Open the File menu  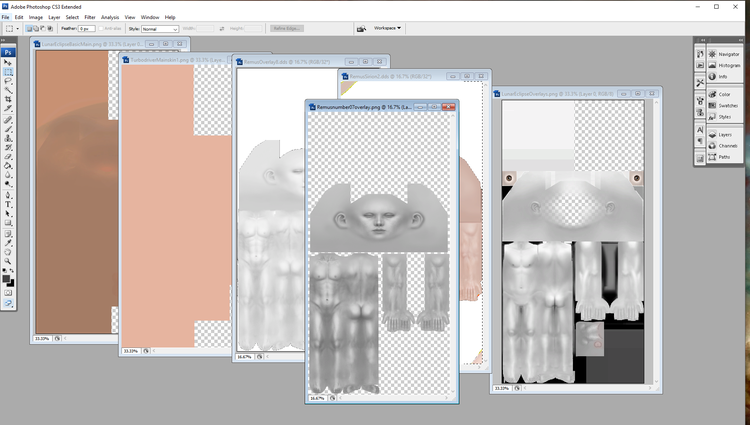[5, 17]
